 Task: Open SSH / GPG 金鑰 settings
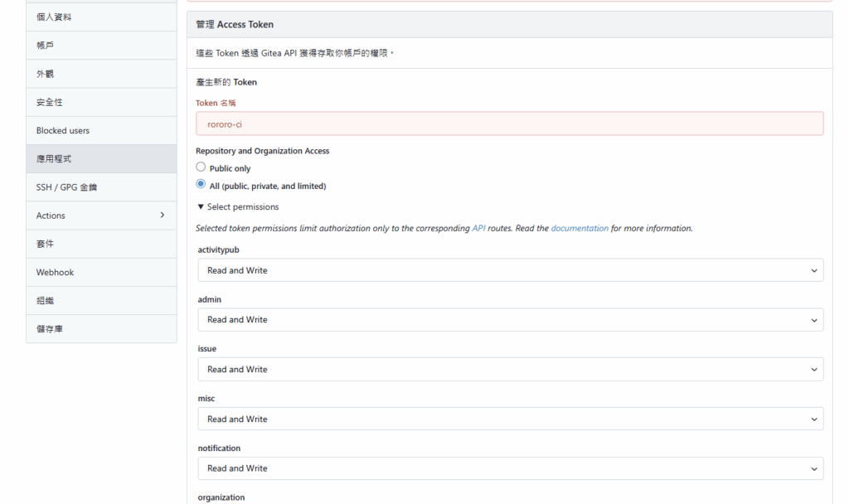tap(101, 187)
